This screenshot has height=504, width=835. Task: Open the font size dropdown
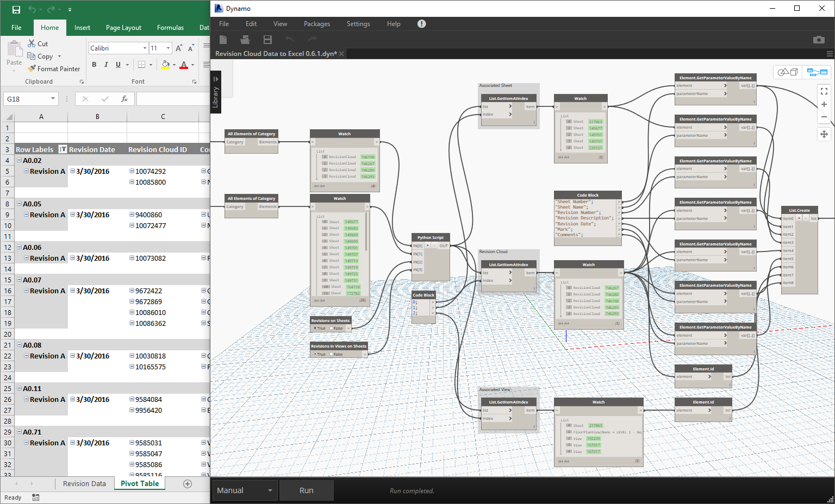[x=168, y=48]
